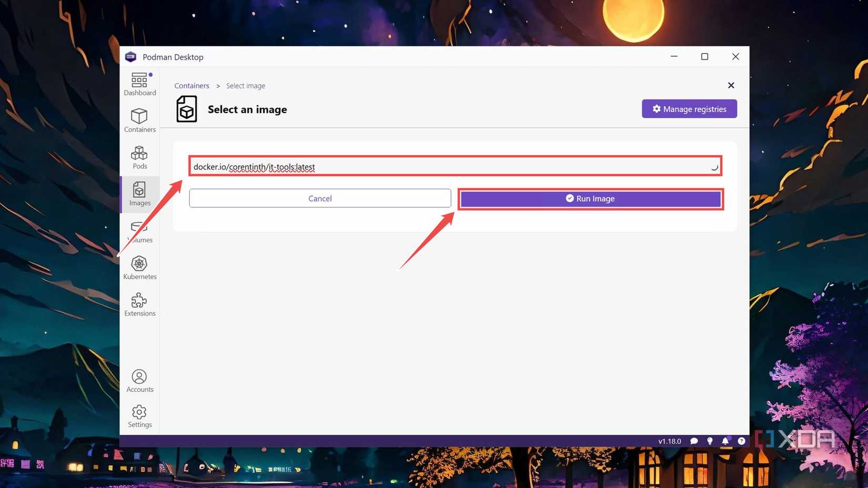Close the Select an image view

731,85
